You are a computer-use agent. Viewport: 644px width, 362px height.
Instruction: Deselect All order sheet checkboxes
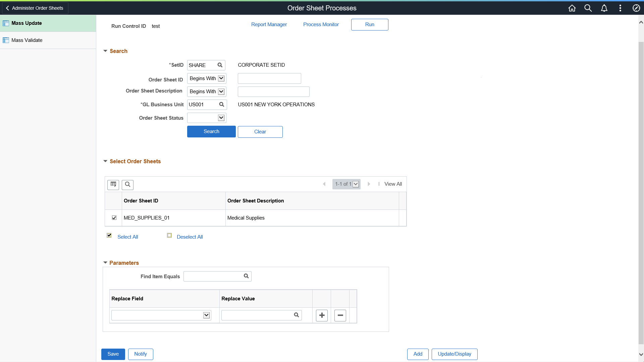click(189, 236)
